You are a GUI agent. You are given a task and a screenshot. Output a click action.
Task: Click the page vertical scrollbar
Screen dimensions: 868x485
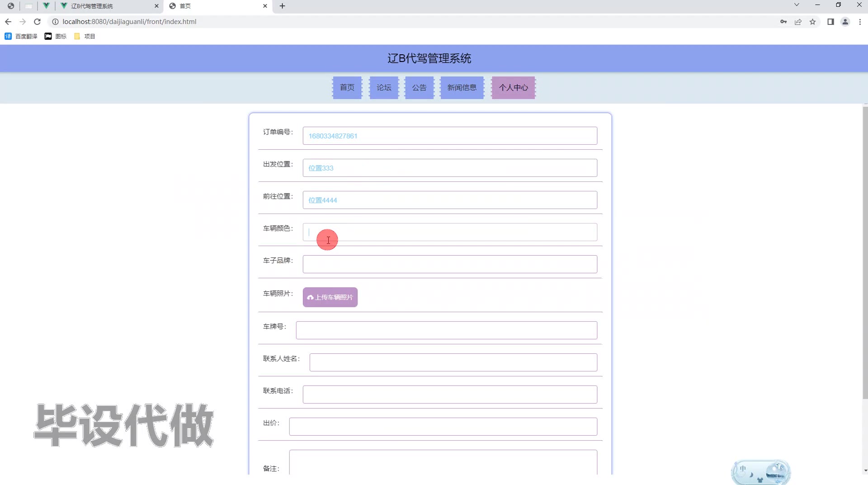click(865, 252)
